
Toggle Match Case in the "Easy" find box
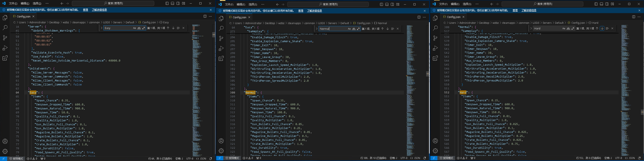click(x=134, y=28)
